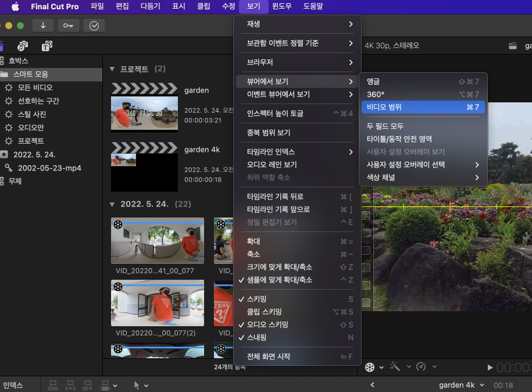Open the 파일 menu
Viewport: 532px width, 392px height.
click(97, 6)
